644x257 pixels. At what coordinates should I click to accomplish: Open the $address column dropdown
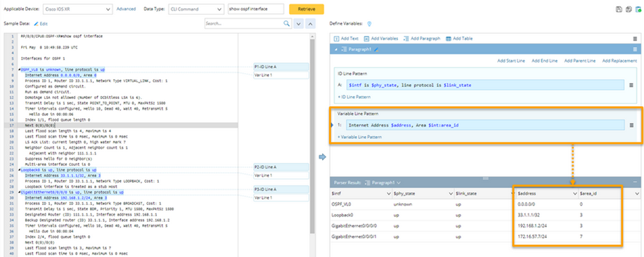coord(575,193)
